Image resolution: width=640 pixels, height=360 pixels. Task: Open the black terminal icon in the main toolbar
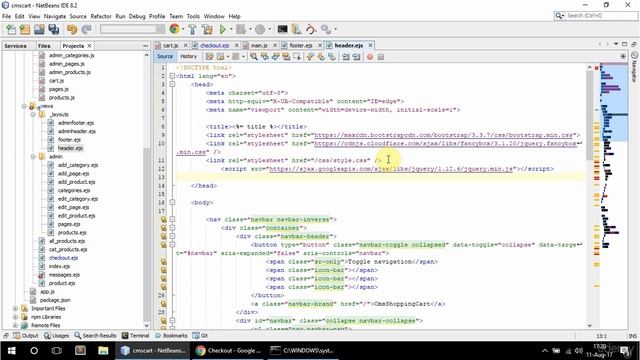[282, 29]
